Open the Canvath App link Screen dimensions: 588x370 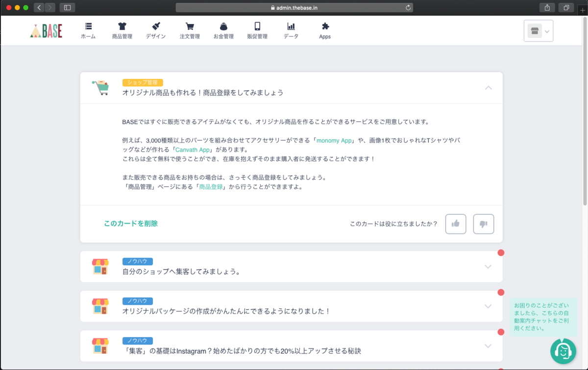coord(193,150)
